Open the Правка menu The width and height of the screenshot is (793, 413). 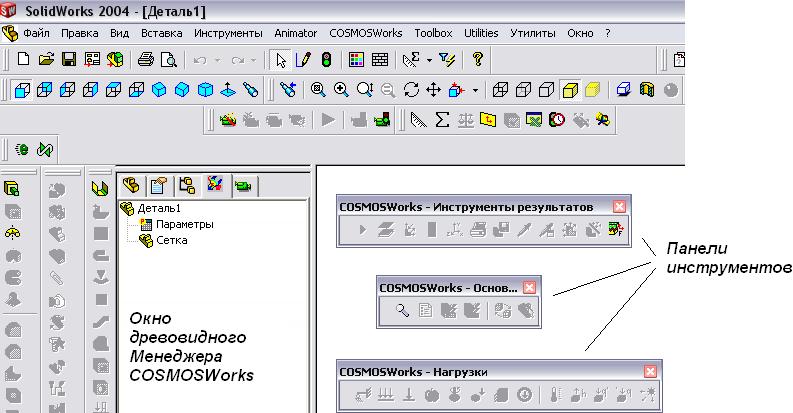79,33
